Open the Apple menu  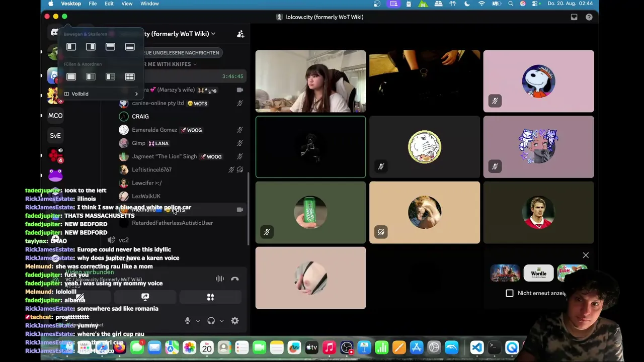click(51, 4)
